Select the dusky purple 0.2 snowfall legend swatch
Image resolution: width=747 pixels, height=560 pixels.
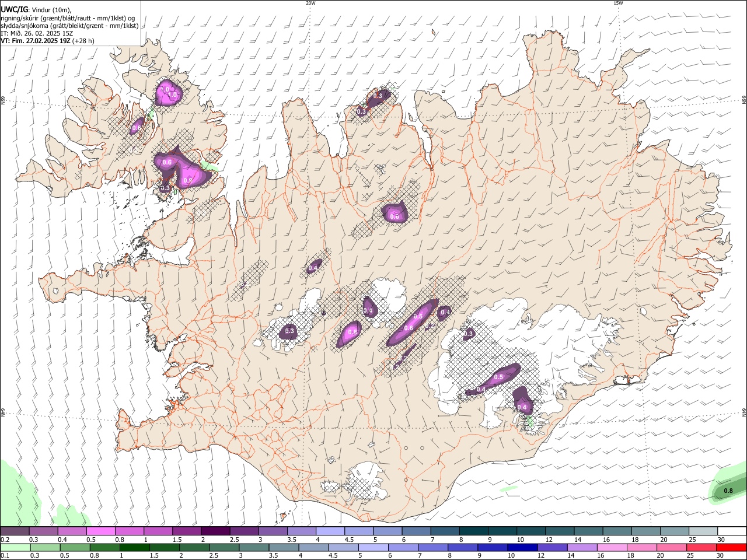pos(14,531)
